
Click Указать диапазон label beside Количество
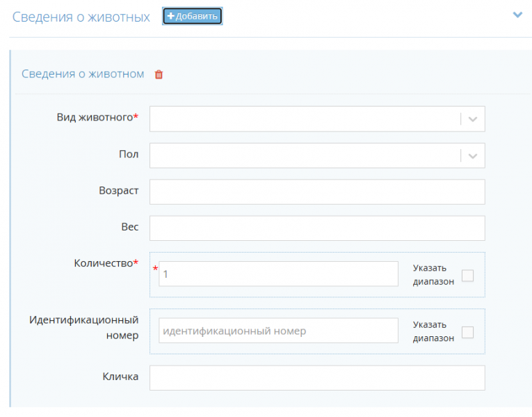coord(433,274)
